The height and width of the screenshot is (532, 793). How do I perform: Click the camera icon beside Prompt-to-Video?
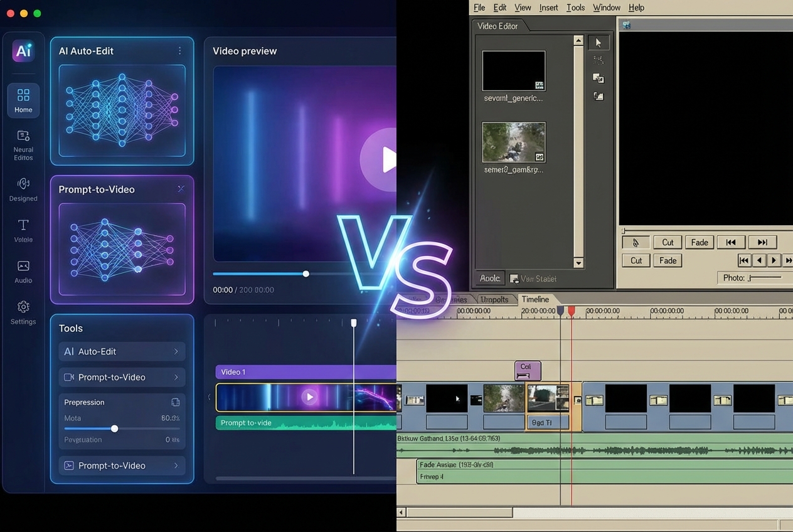69,377
